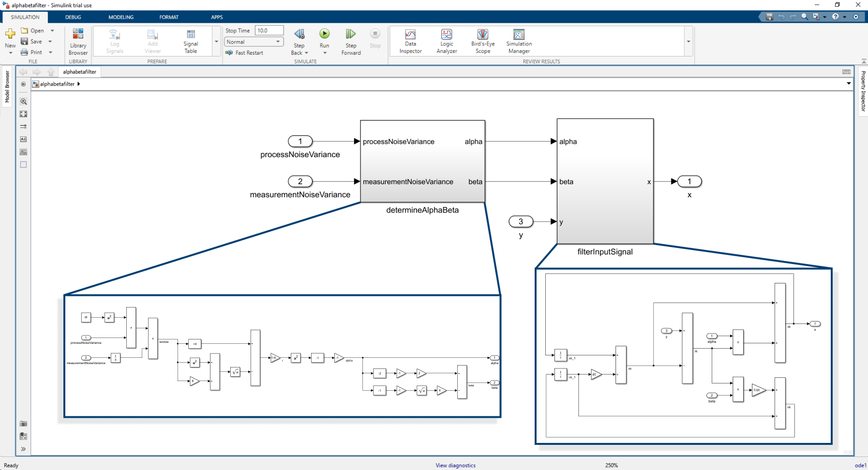Switch to the MODELING tab
Screen dimensions: 868x470
click(121, 17)
